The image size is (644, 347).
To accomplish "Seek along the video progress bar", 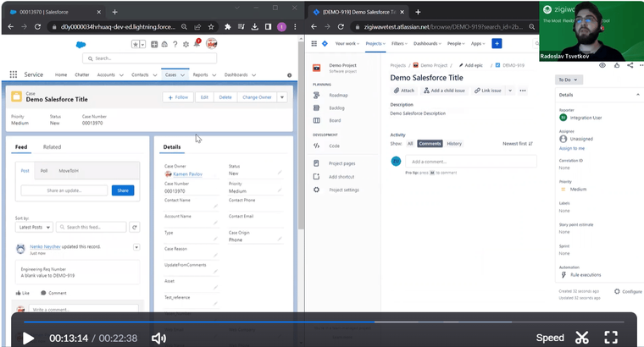I will [324, 322].
